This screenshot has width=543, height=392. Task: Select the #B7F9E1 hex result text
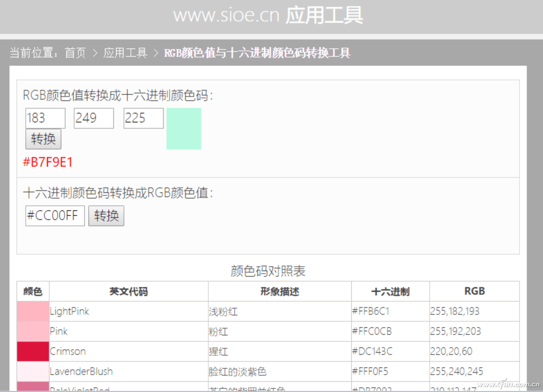48,162
